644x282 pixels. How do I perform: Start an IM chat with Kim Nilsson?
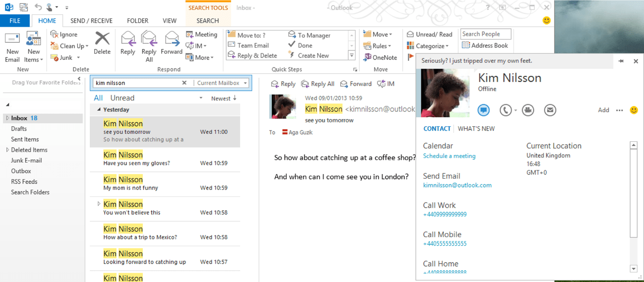click(x=484, y=110)
